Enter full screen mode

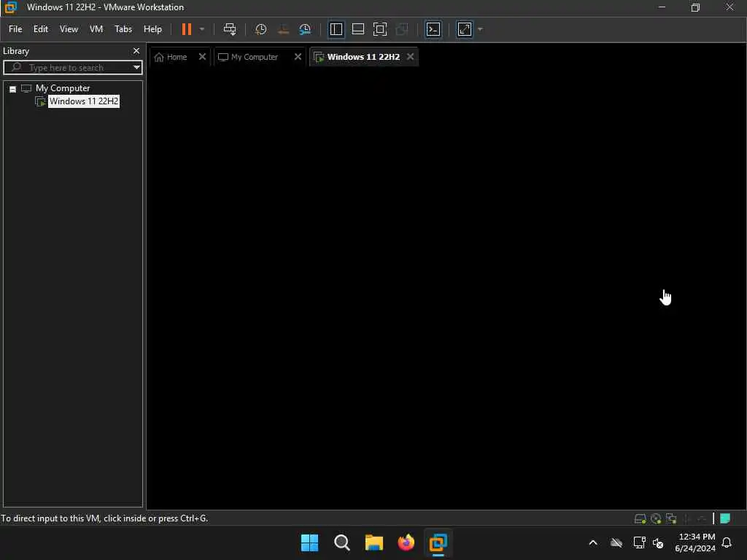(x=379, y=29)
